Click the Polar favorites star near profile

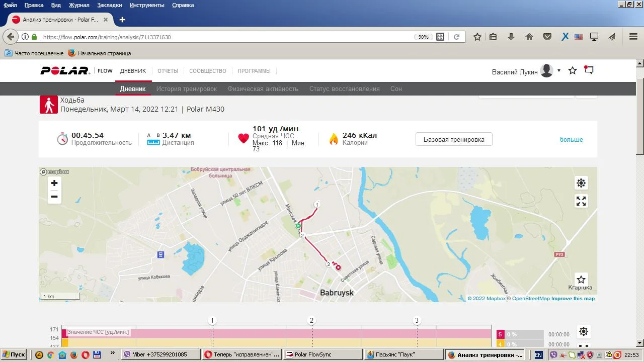click(573, 70)
